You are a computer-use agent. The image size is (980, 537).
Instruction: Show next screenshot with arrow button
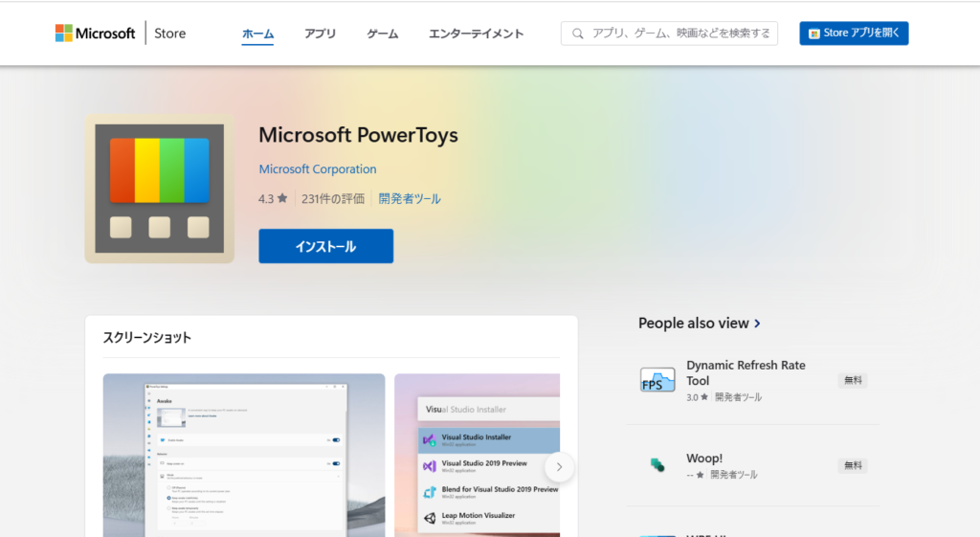click(560, 467)
